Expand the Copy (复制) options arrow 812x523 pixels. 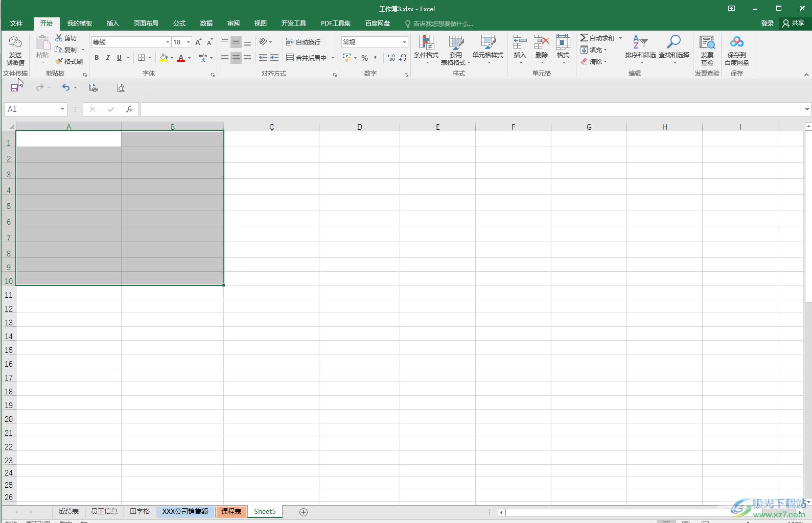tap(83, 50)
